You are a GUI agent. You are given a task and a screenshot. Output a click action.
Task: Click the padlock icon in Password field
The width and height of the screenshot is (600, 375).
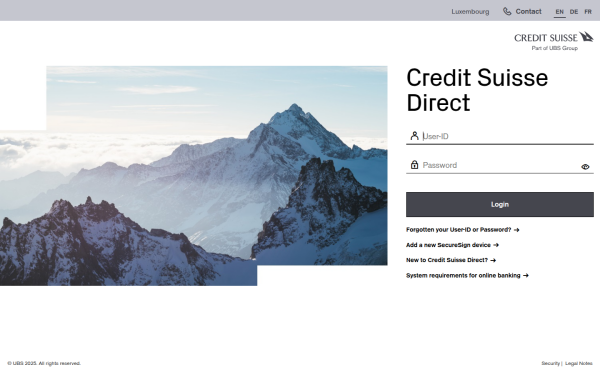414,165
